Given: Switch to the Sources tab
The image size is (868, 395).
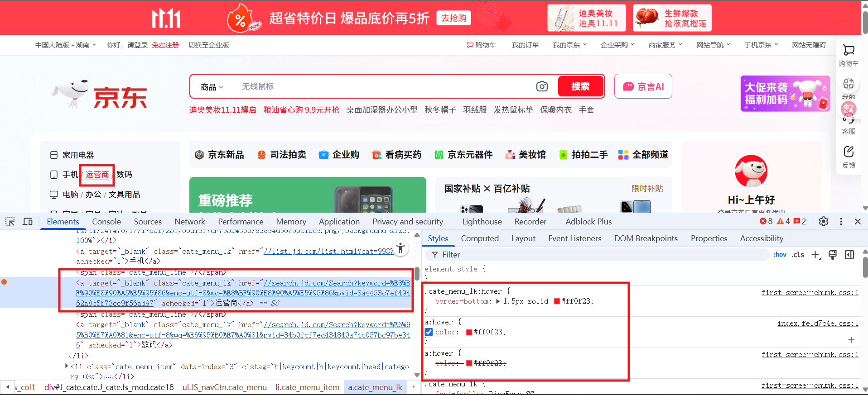Looking at the screenshot, I should [148, 221].
